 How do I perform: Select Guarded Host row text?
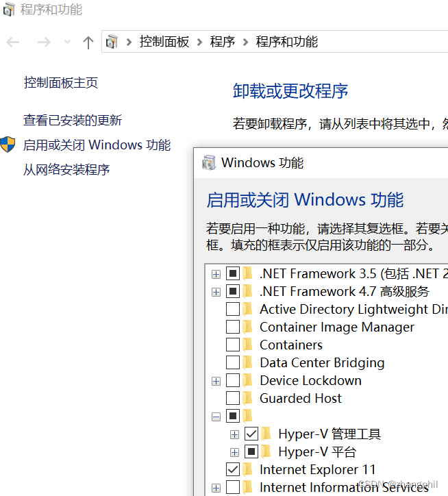(301, 398)
